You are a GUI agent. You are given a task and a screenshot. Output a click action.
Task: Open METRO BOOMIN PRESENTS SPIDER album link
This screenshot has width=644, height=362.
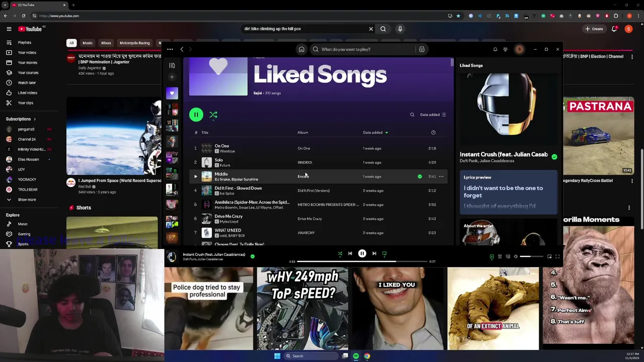point(328,205)
